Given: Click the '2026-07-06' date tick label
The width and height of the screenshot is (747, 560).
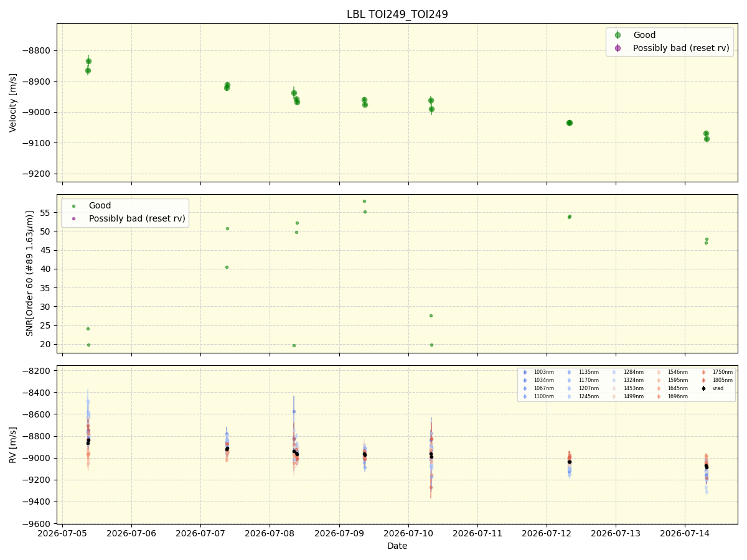Looking at the screenshot, I should pos(131,534).
